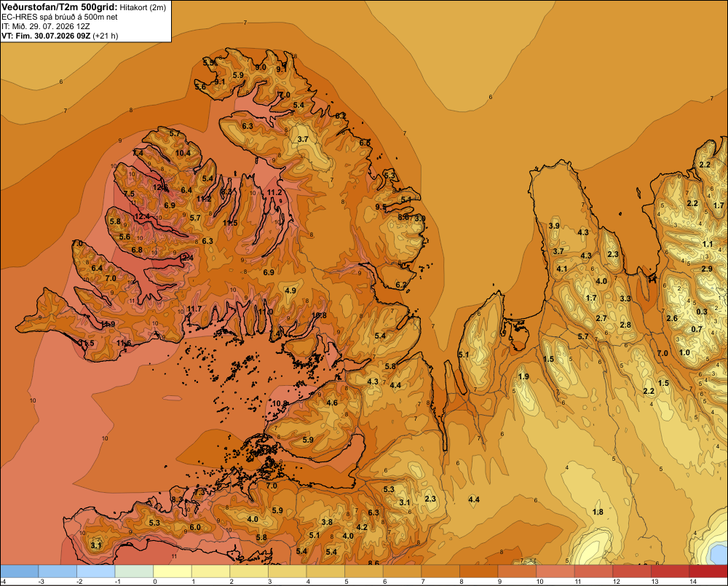Select the legend swatch between 6 and 7

[402, 571]
